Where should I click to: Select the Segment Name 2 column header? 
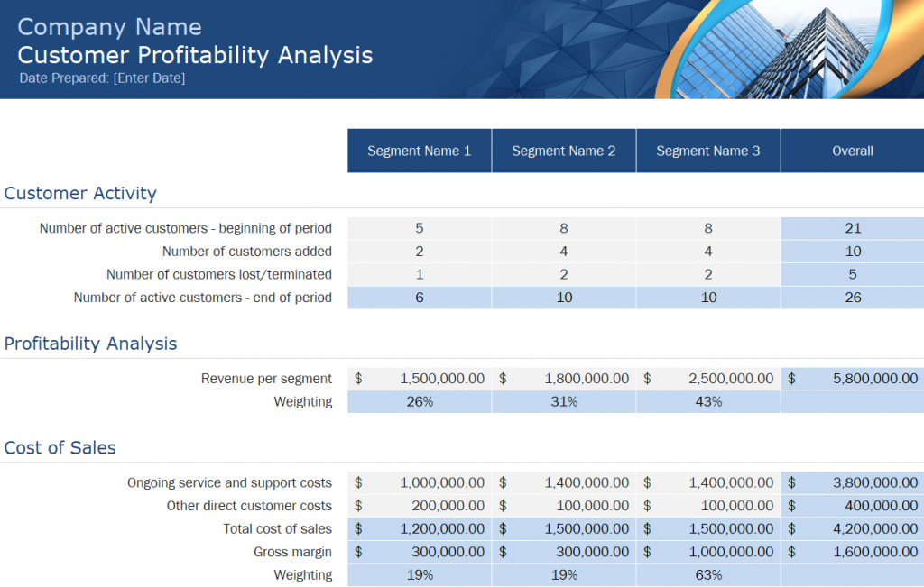(x=564, y=151)
